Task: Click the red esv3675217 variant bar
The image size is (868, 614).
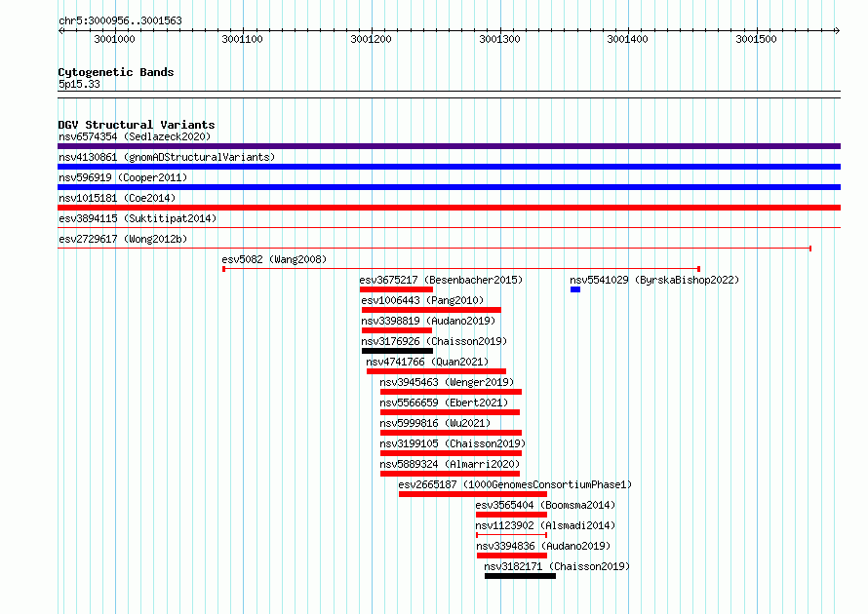Action: 396,289
